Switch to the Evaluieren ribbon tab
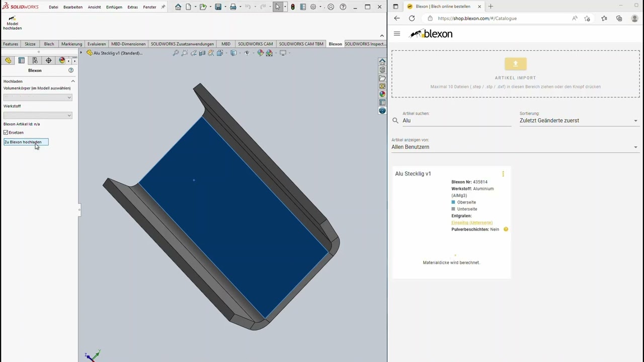Viewport: 644px width, 362px height. pos(97,44)
